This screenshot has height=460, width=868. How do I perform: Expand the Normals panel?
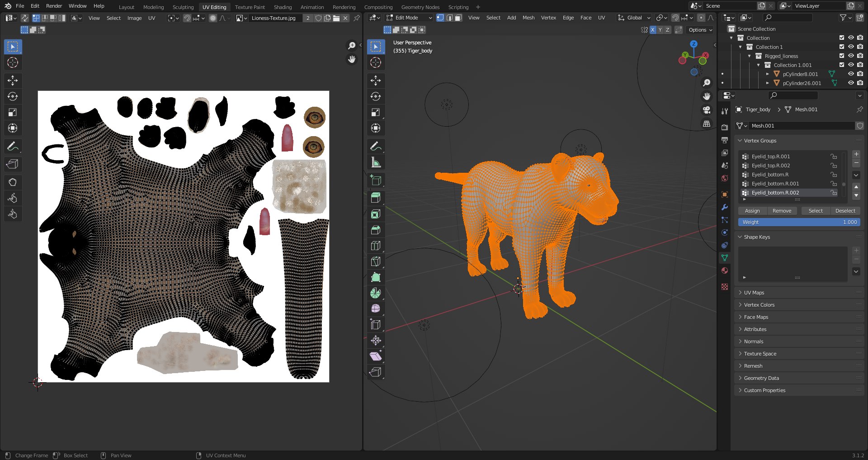coord(753,341)
